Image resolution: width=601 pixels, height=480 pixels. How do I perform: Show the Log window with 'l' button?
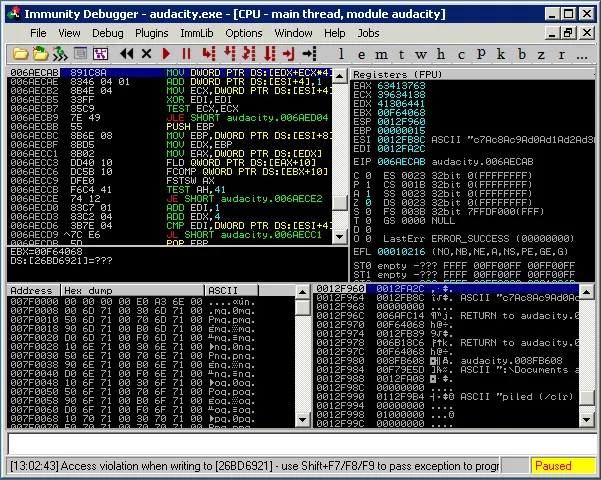[x=341, y=53]
